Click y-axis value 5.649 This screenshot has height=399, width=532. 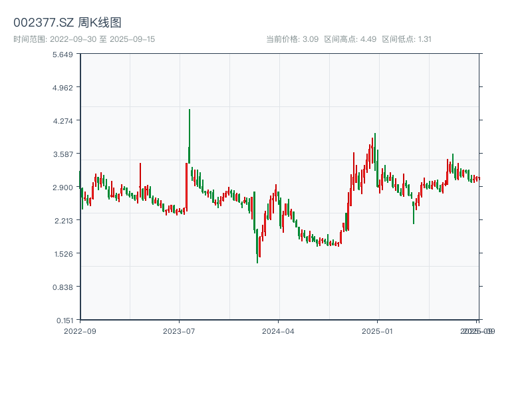pyautogui.click(x=63, y=55)
